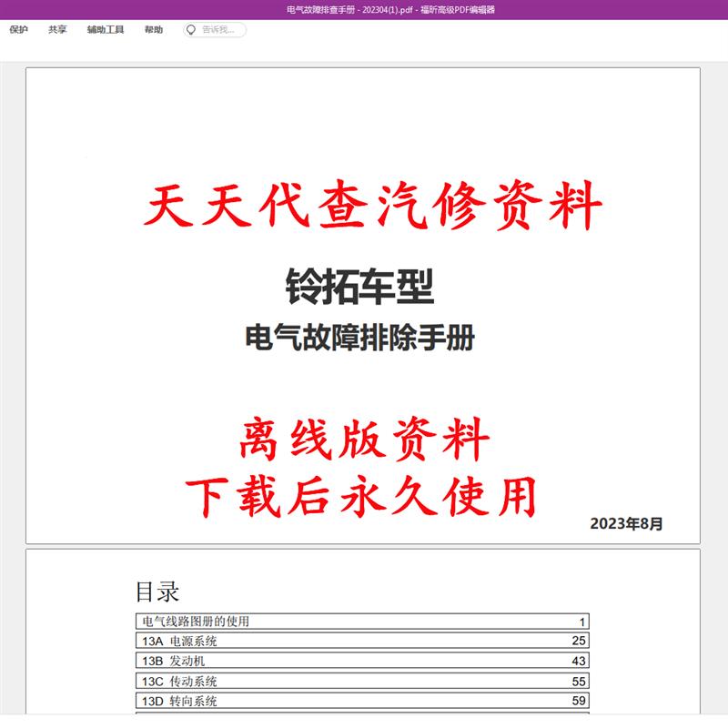Open the 保护 ribbon tab

pyautogui.click(x=18, y=30)
